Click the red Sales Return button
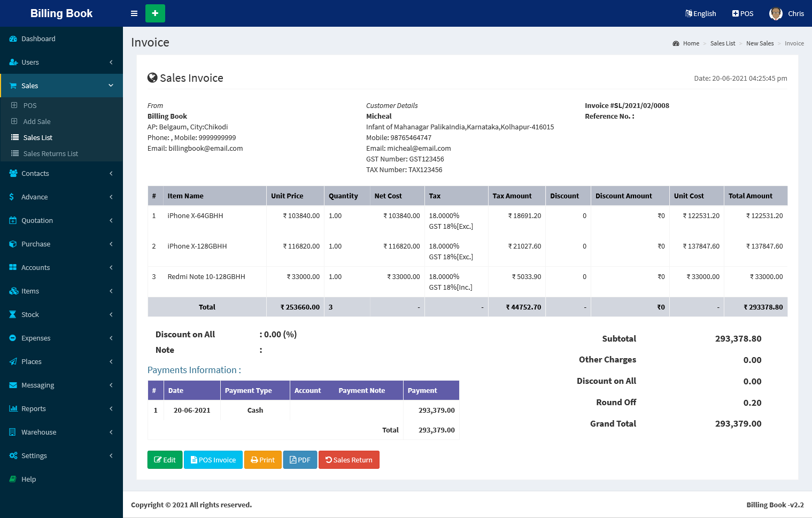The height and width of the screenshot is (518, 812). [349, 460]
